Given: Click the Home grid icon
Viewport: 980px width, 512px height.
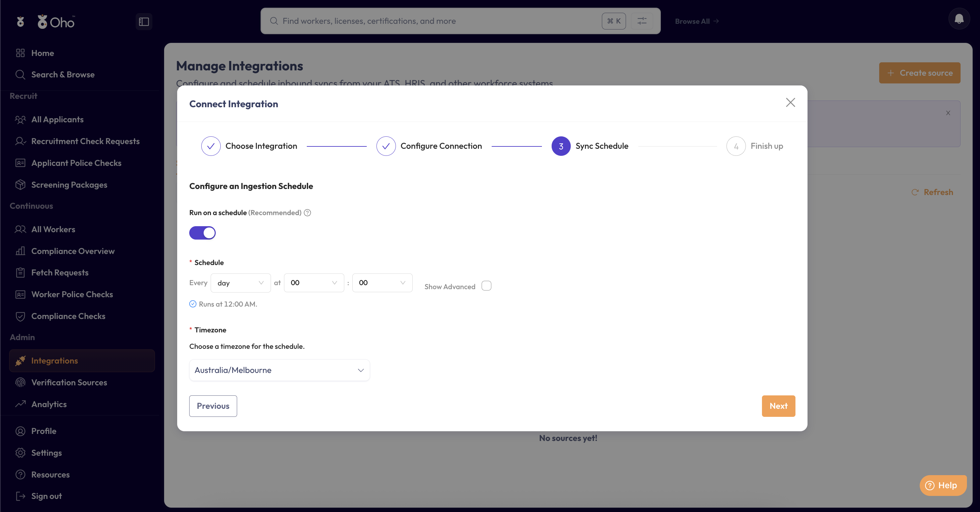Looking at the screenshot, I should (20, 53).
